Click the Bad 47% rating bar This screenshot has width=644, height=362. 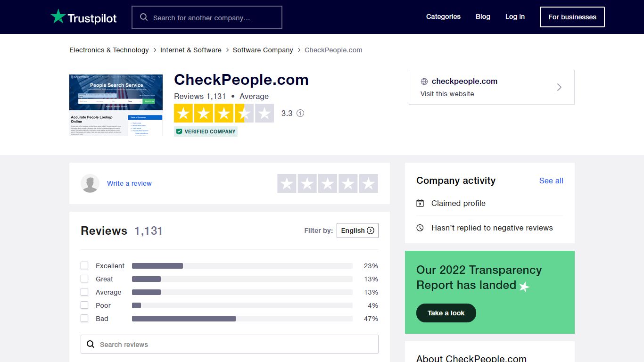(x=242, y=319)
